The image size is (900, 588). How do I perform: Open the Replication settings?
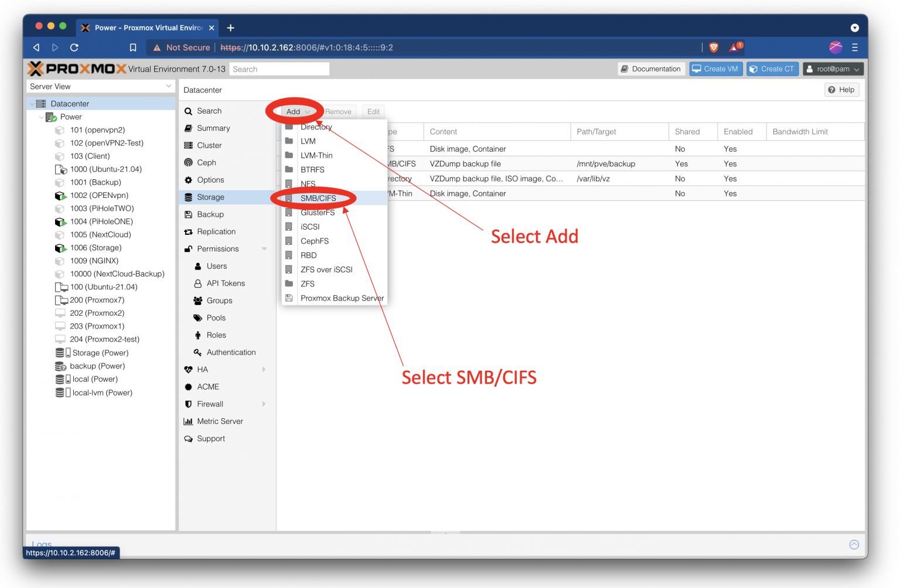(215, 231)
